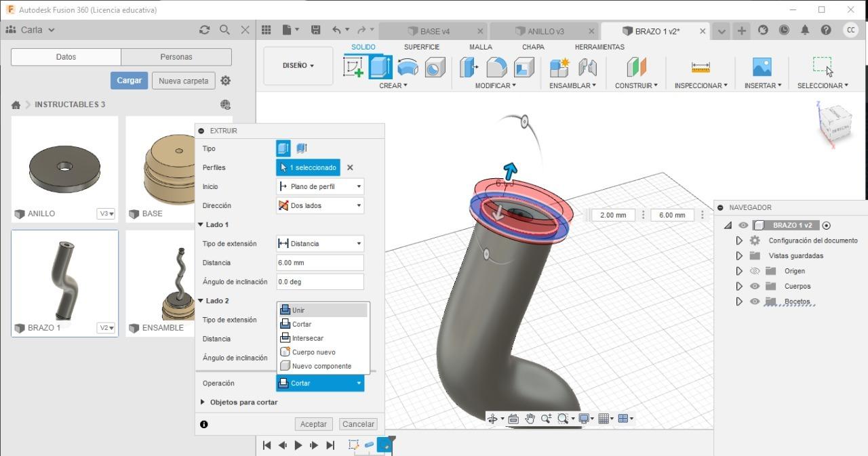Expand Objetos para cortar section
This screenshot has height=456, width=868.
pyautogui.click(x=202, y=402)
